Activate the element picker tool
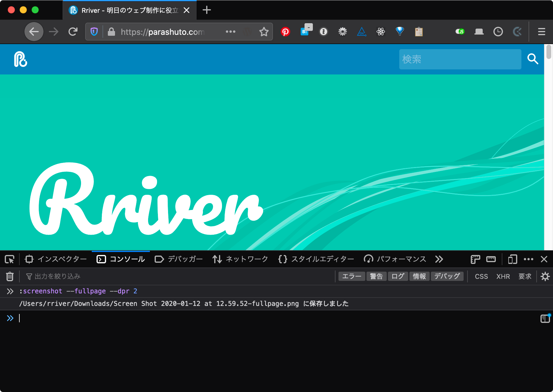The image size is (553, 392). [x=10, y=259]
